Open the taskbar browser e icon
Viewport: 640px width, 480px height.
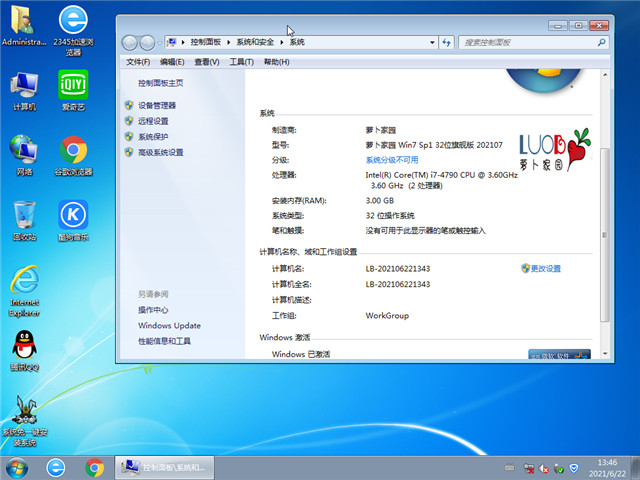(56, 468)
